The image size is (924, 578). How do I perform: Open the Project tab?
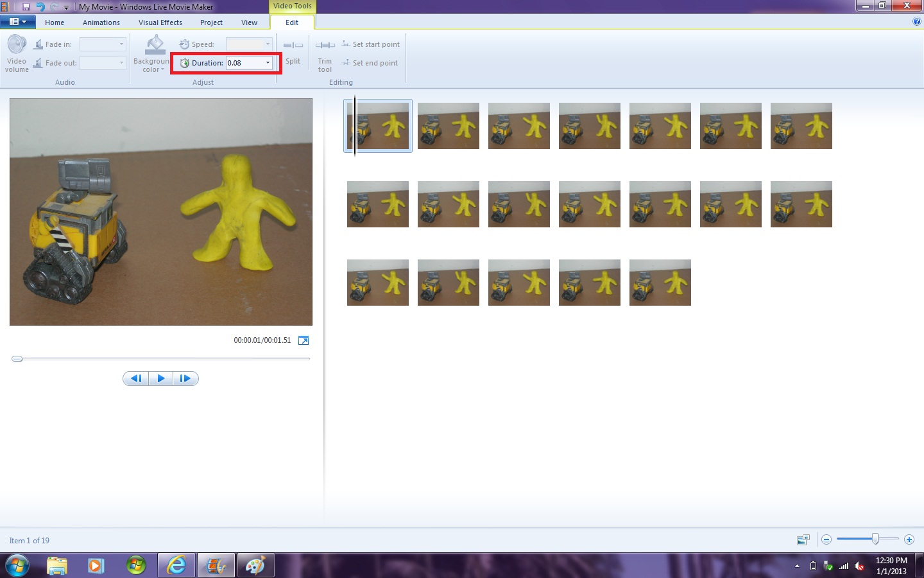click(211, 22)
